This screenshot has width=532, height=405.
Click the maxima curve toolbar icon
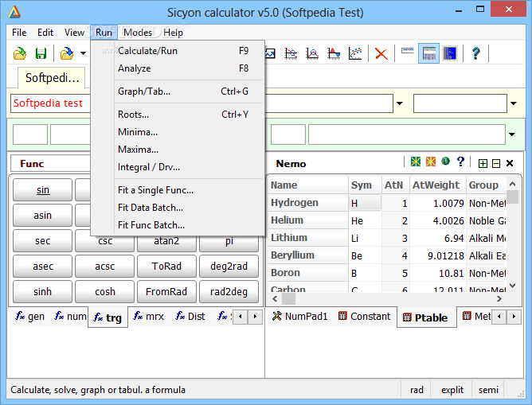tap(312, 53)
